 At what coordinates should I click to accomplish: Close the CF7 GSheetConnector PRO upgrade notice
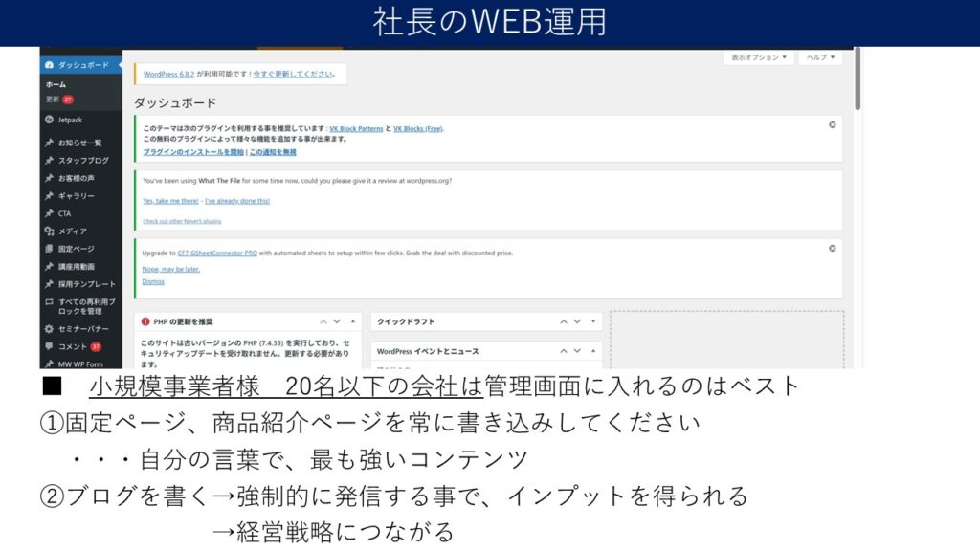click(x=832, y=248)
